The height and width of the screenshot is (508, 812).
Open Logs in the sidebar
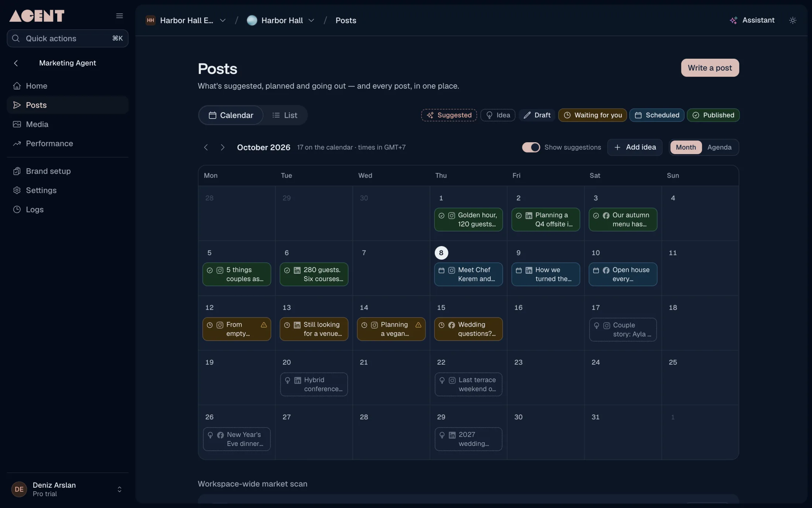tap(68, 209)
